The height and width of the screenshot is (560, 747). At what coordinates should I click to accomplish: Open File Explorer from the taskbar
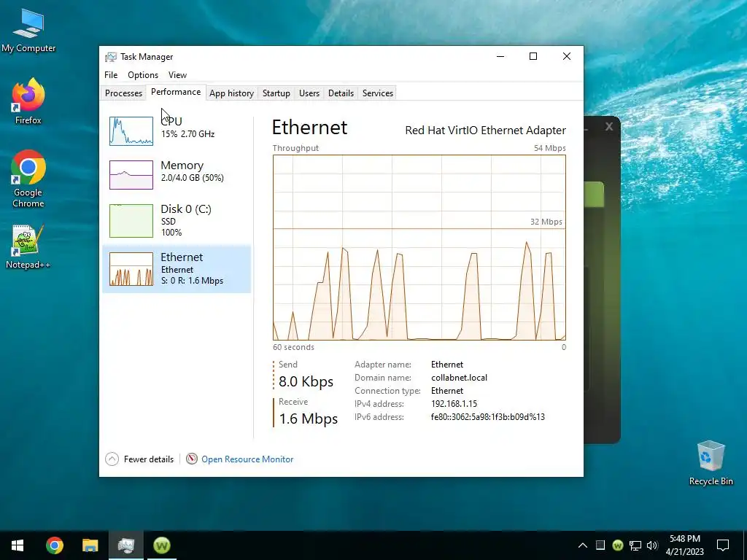[x=90, y=545]
